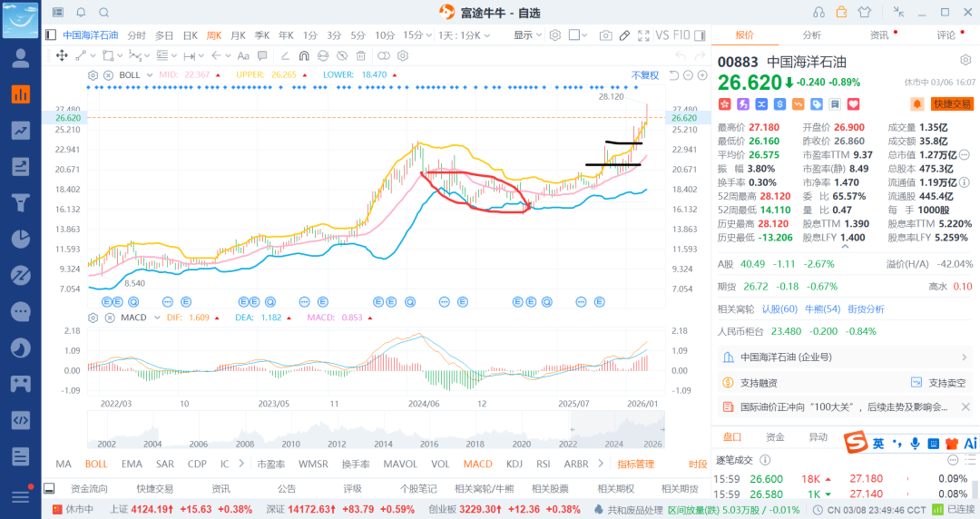Select the angle measurement tool
The image size is (980, 519).
pos(284,55)
